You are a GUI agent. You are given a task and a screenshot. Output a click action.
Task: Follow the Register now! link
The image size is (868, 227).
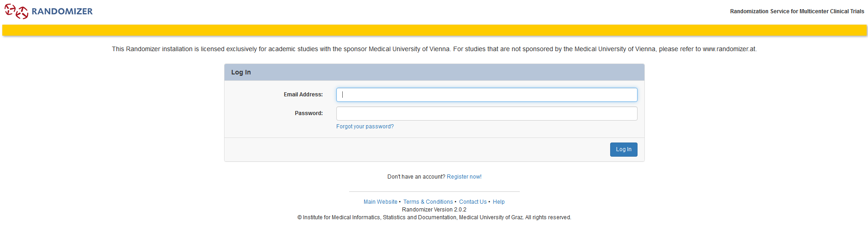[464, 177]
